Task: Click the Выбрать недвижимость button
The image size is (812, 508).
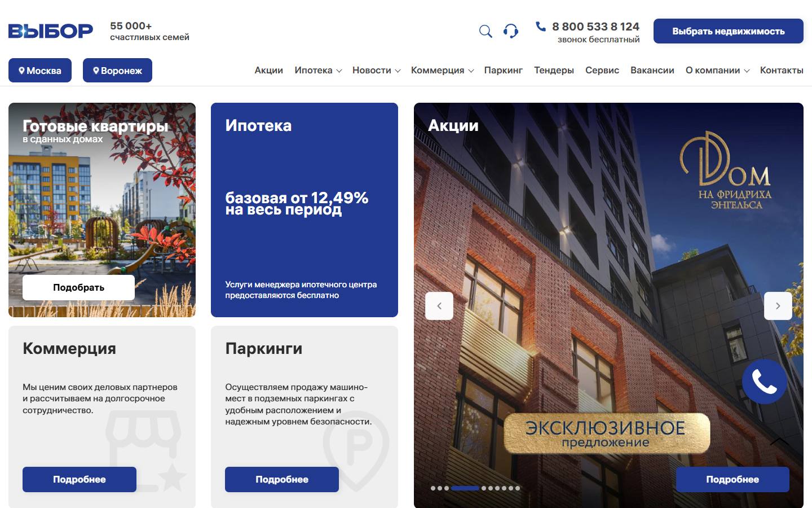Action: click(x=729, y=31)
